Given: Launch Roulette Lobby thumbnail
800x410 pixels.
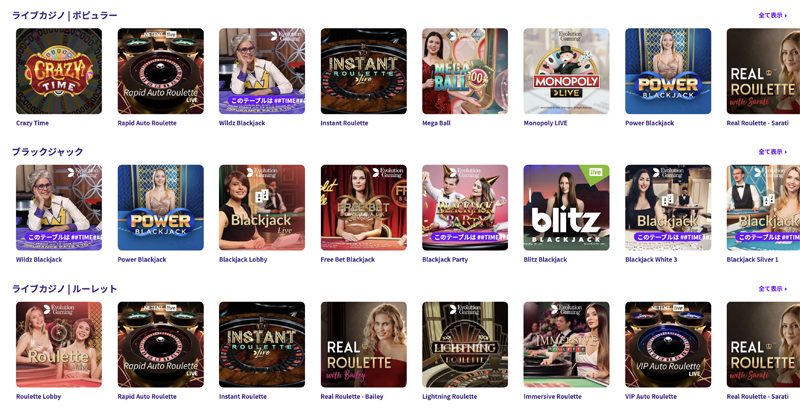Looking at the screenshot, I should point(59,345).
